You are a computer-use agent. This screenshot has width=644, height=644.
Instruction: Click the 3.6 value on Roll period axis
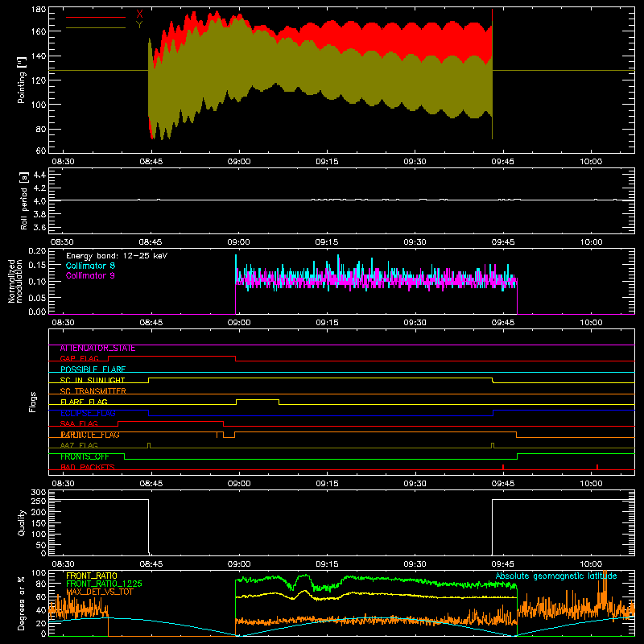tap(39, 227)
